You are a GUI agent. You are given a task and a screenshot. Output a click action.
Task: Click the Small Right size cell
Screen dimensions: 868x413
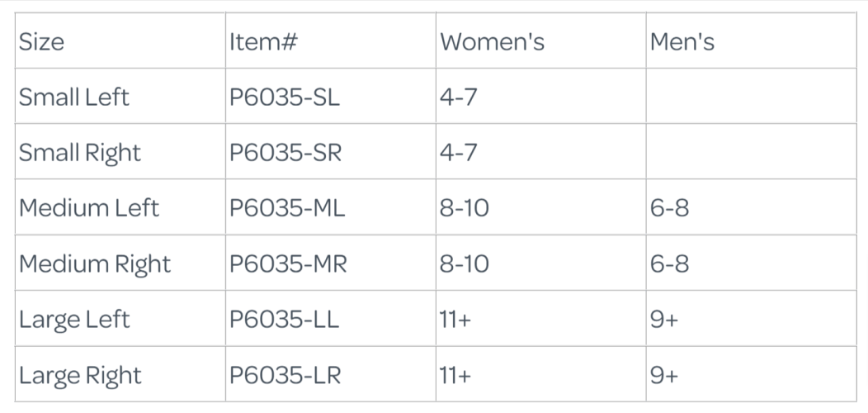click(80, 153)
